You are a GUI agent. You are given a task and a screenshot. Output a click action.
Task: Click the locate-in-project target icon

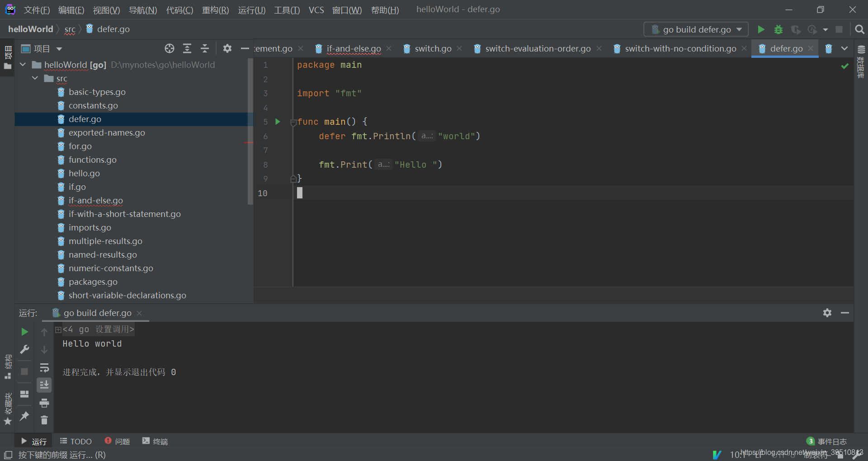(170, 48)
